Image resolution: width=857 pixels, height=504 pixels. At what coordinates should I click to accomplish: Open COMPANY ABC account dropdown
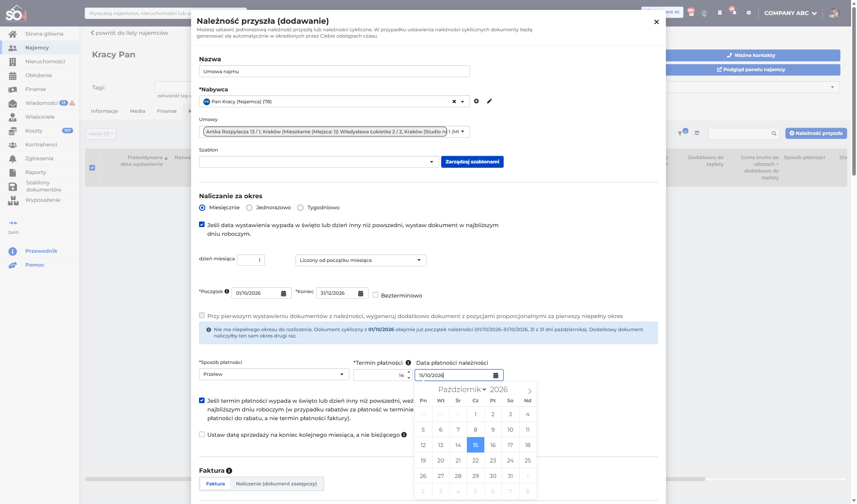(x=790, y=13)
